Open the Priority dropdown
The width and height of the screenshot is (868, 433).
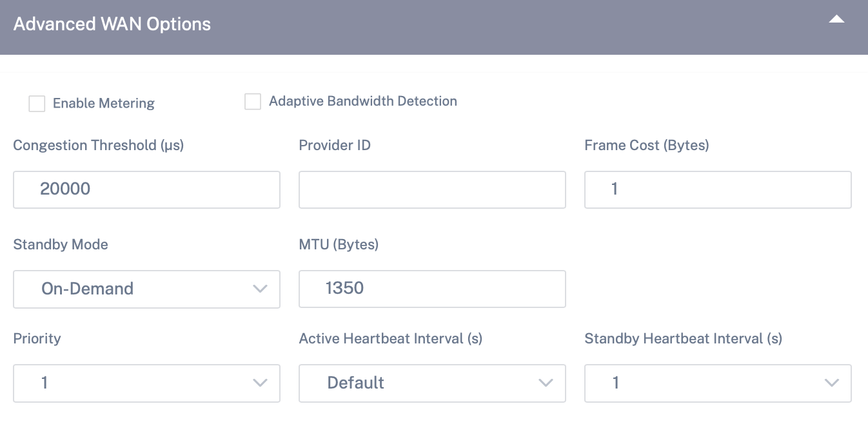tap(146, 383)
